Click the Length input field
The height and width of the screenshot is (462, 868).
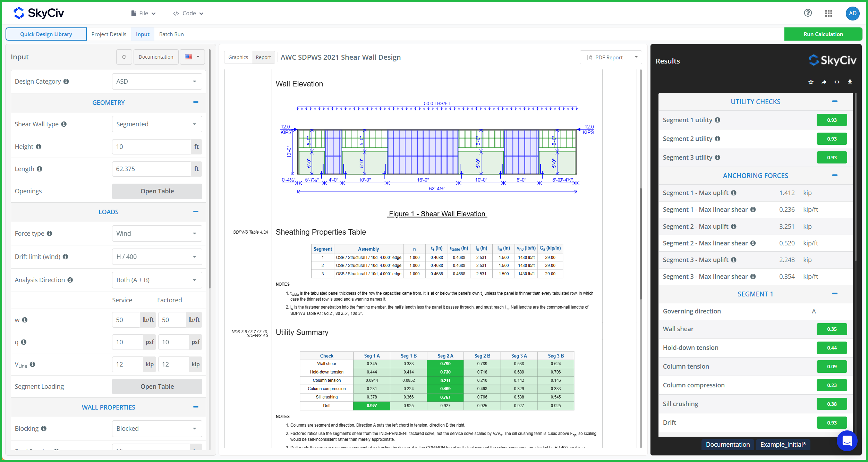(151, 169)
